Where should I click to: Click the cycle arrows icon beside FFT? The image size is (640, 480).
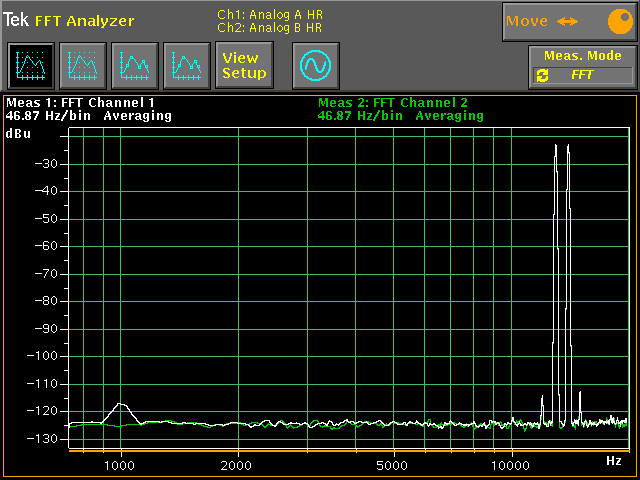point(543,75)
